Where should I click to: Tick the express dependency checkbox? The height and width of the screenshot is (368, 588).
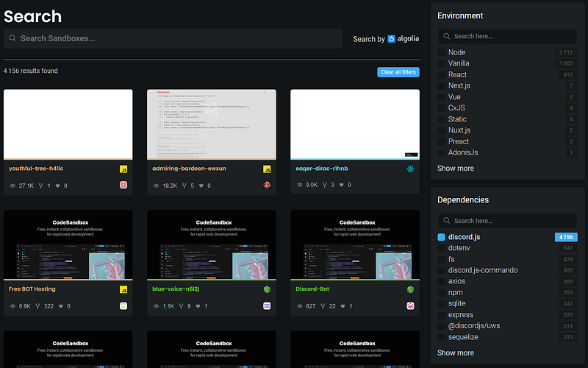click(x=442, y=315)
